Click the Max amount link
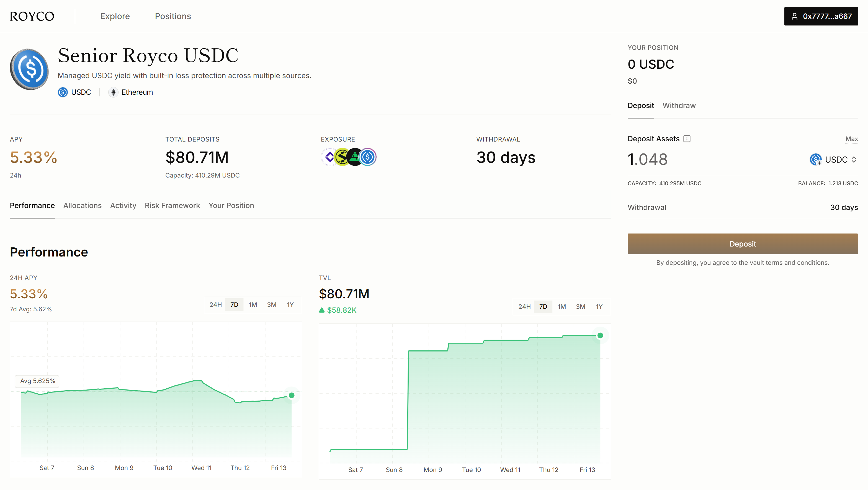Image resolution: width=868 pixels, height=490 pixels. pyautogui.click(x=851, y=139)
